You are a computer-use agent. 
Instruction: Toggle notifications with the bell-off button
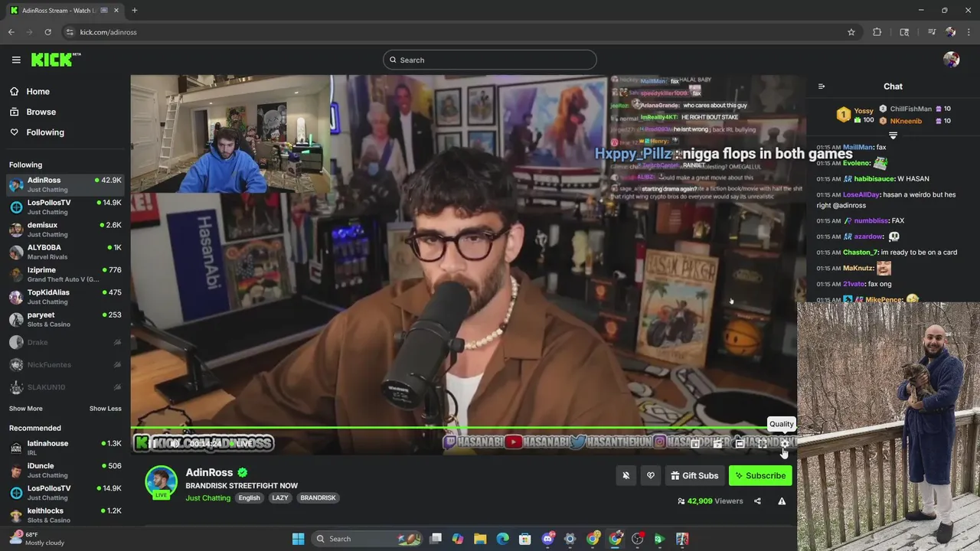[x=626, y=475]
